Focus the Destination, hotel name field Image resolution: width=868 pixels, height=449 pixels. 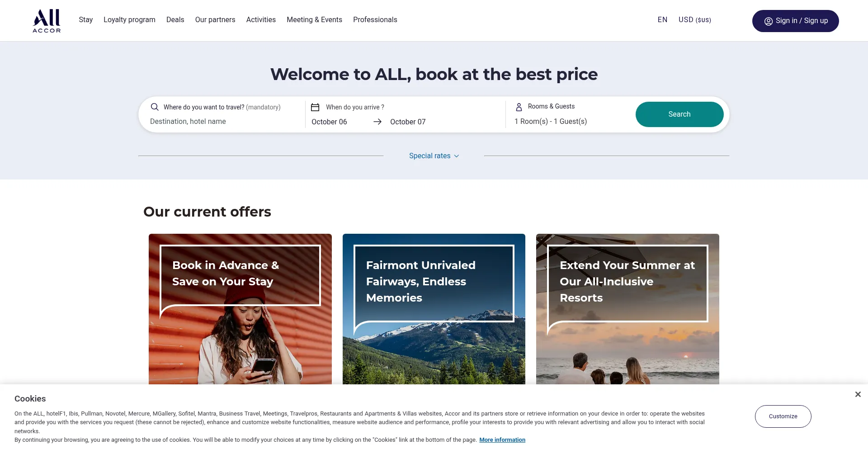click(x=222, y=122)
